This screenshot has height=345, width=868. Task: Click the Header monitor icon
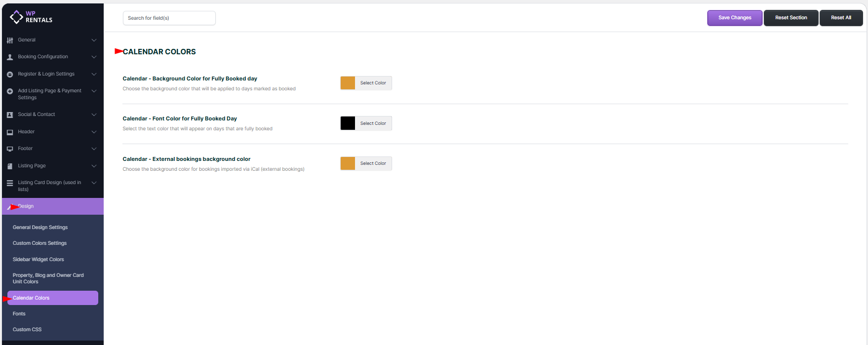tap(10, 132)
